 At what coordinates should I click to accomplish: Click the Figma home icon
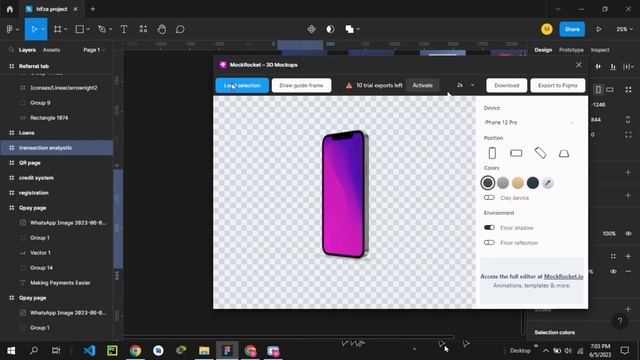10,9
